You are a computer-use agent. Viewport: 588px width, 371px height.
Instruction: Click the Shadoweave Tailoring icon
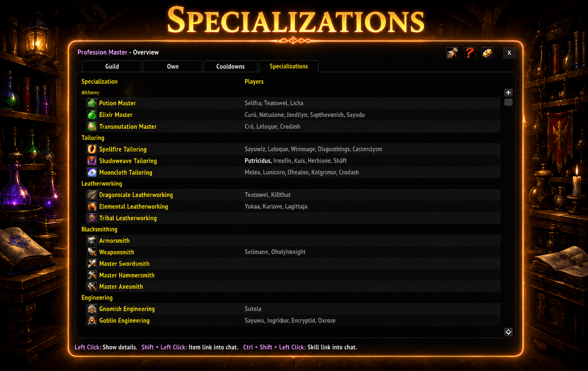coord(92,161)
